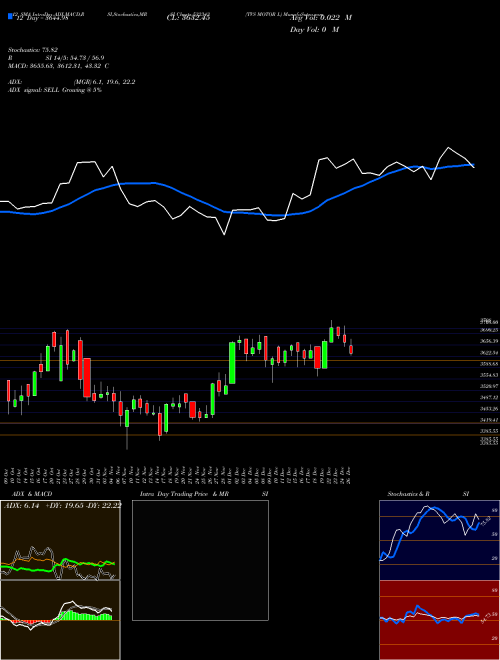Image resolution: width=500 pixels, height=660 pixels.
Task: Click the large red candle after the October peak
Action: (87, 378)
